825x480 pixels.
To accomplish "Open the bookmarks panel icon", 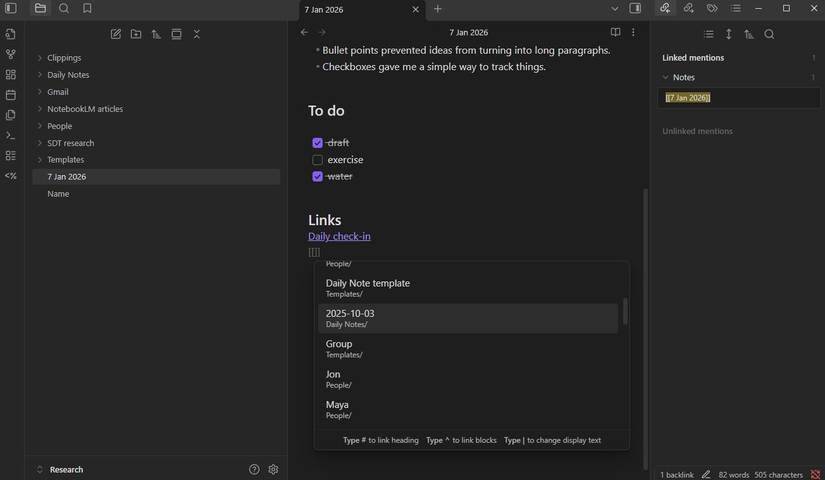I will [87, 9].
